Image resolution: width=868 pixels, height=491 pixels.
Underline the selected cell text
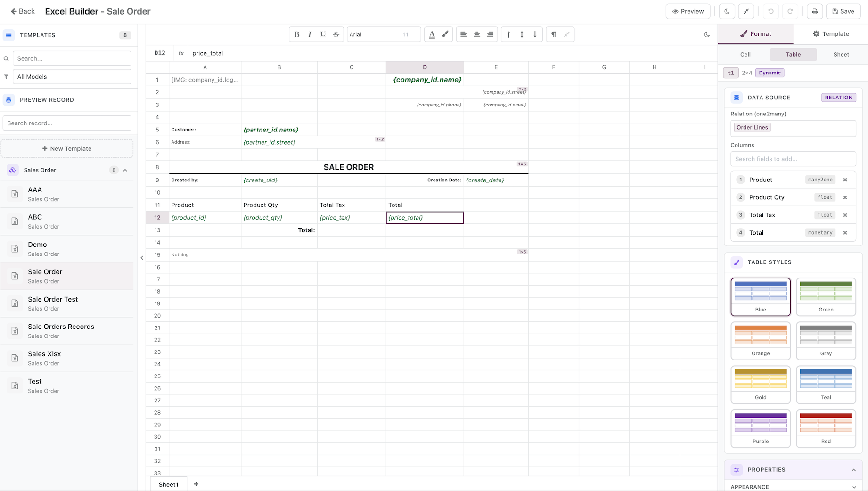click(323, 34)
